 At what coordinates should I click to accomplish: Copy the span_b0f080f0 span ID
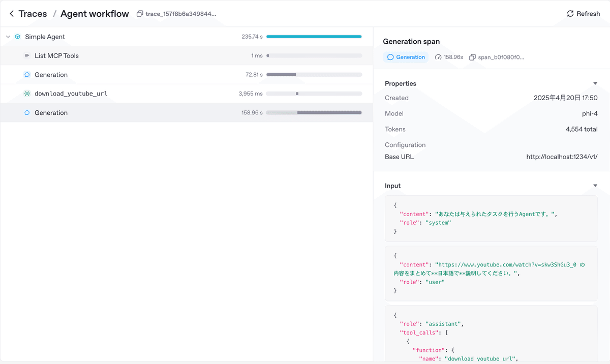[472, 57]
